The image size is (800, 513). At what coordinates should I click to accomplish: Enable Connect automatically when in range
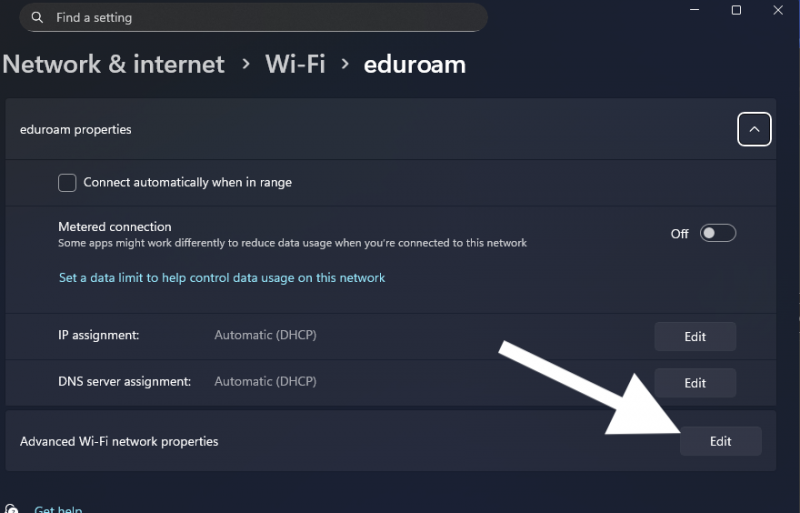[68, 183]
